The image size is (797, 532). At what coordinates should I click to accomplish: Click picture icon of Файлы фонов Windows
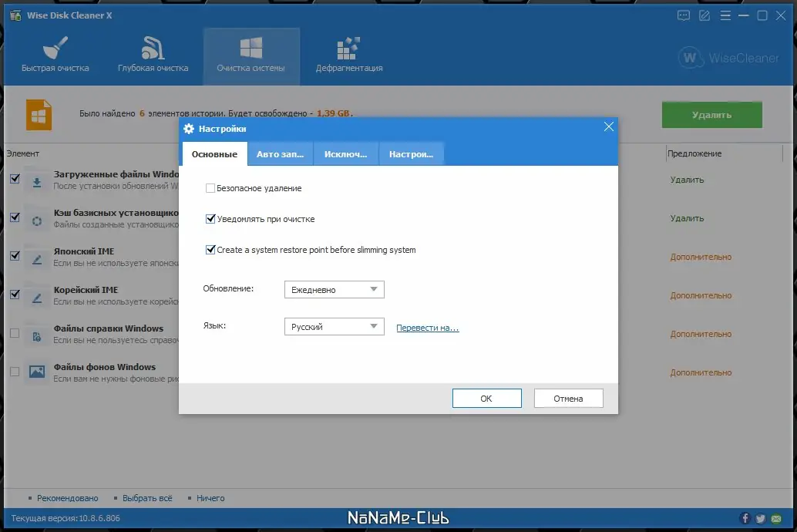click(x=36, y=372)
